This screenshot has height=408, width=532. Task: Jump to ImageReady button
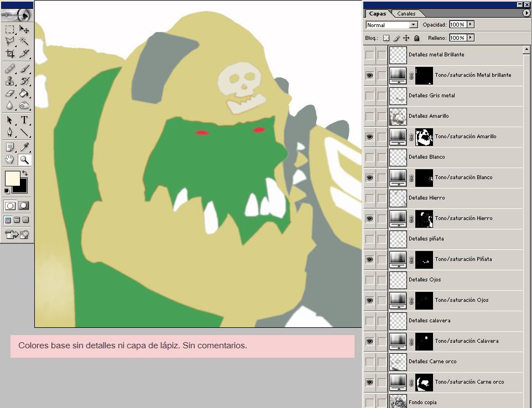17,234
